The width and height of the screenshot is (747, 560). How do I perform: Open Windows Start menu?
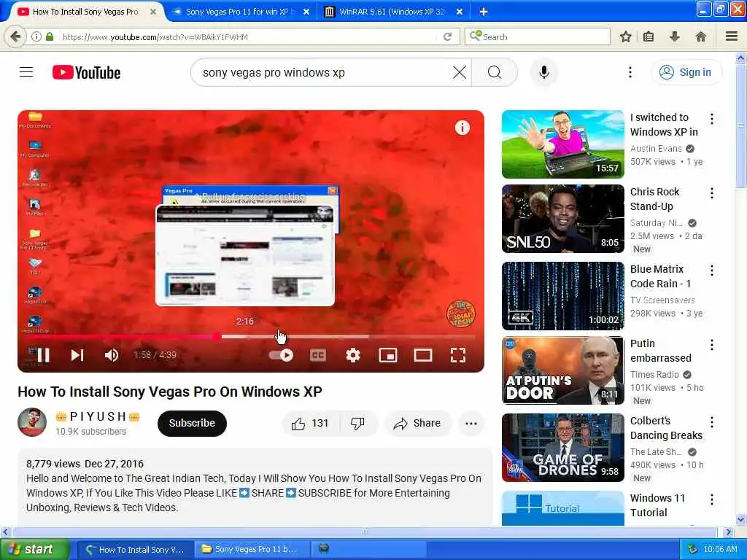coord(34,550)
